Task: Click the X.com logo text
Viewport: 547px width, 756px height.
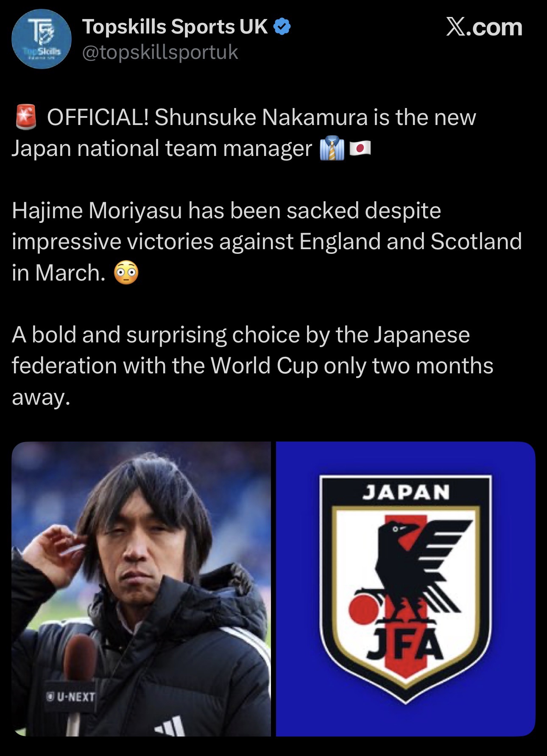Action: [x=484, y=27]
